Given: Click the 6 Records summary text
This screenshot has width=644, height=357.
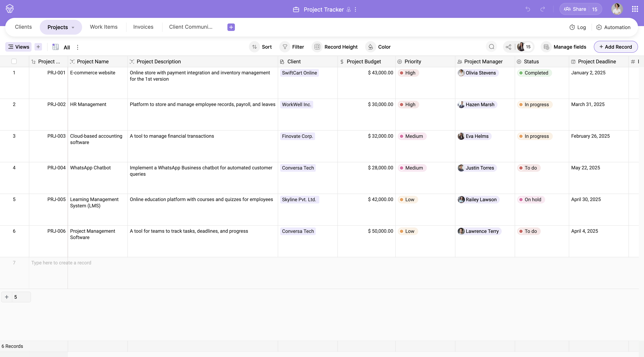Looking at the screenshot, I should point(12,346).
